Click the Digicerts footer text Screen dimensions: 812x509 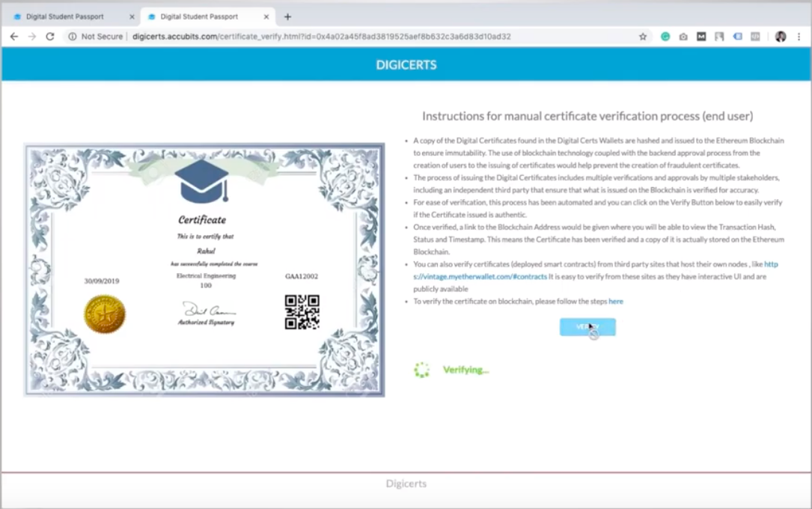click(x=406, y=484)
